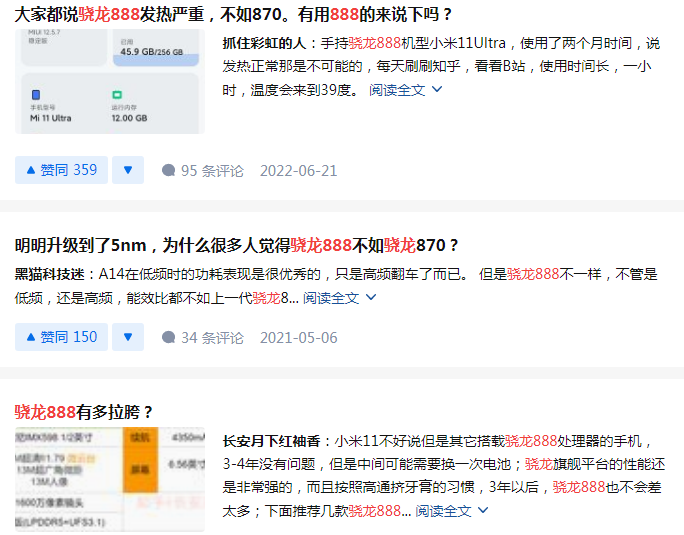Open the 95 comments on first answer
Image resolution: width=684 pixels, height=535 pixels.
(x=203, y=171)
